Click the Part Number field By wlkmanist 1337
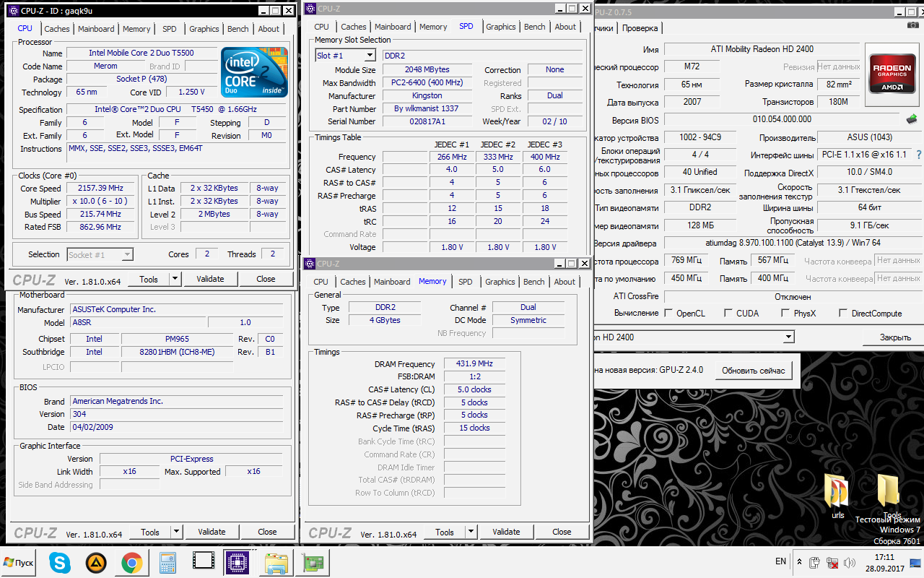The width and height of the screenshot is (924, 578). (426, 109)
